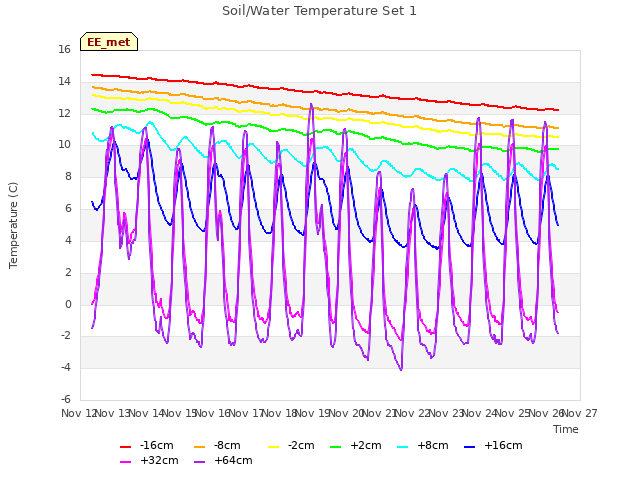Toggle the +64cm purple legend entry
The image size is (640, 480).
click(x=223, y=460)
